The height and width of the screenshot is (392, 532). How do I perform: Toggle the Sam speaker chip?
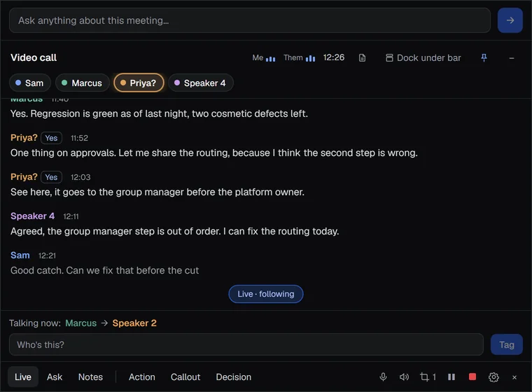tap(30, 83)
